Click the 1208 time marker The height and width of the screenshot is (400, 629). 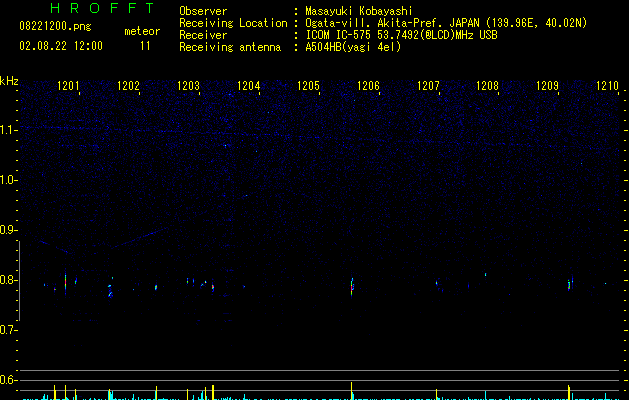pos(487,85)
